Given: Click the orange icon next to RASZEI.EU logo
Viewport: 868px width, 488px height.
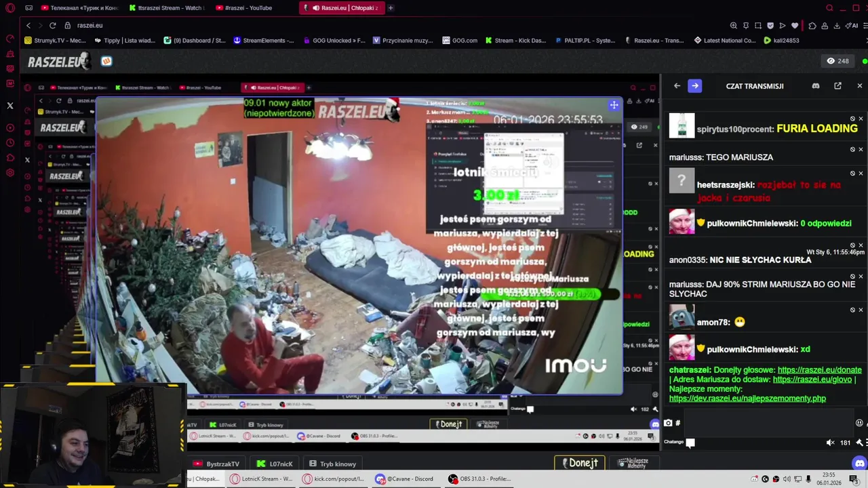Looking at the screenshot, I should pos(106,61).
